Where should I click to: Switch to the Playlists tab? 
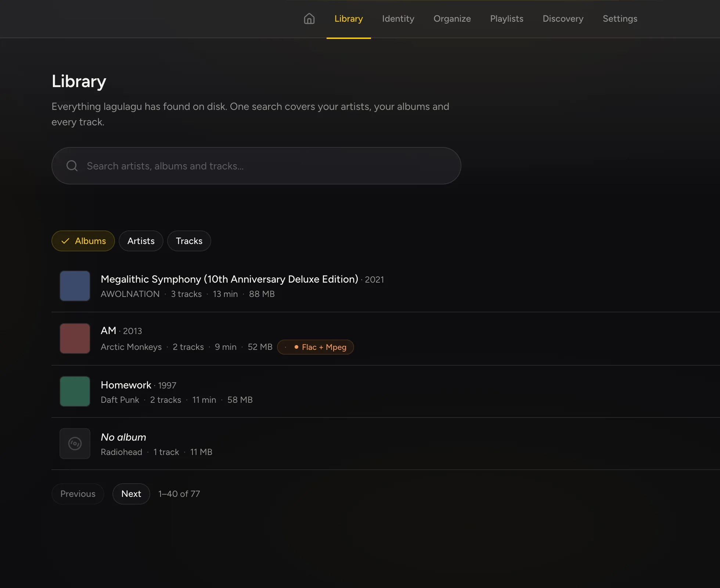(507, 19)
